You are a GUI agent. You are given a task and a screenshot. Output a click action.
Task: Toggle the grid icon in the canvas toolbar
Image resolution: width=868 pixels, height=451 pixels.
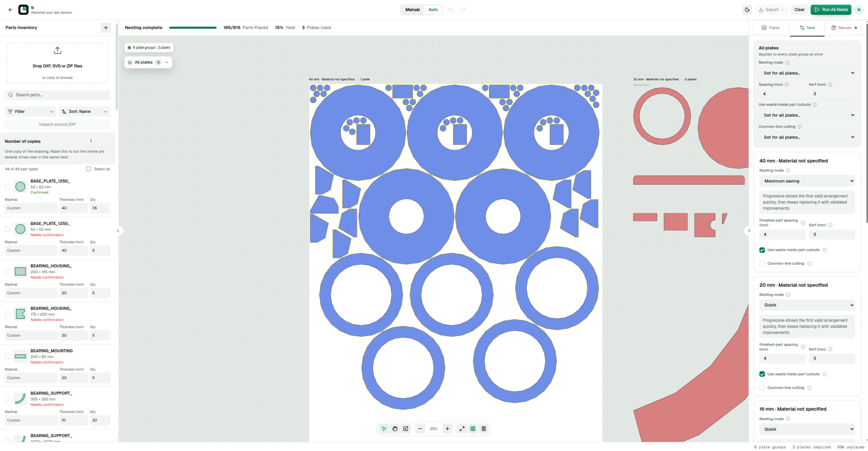[473, 429]
